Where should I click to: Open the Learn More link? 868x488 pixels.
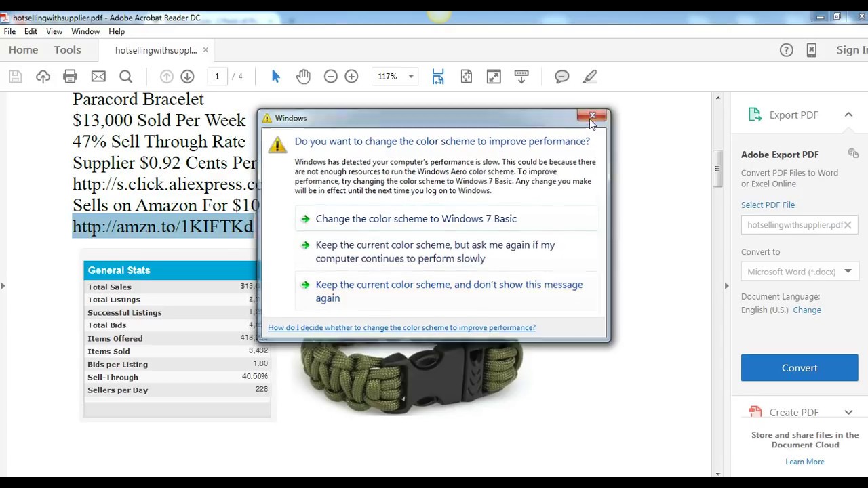pos(805,462)
